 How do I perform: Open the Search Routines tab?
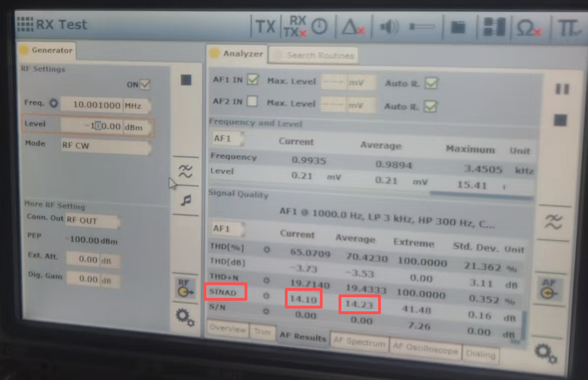[x=314, y=56]
